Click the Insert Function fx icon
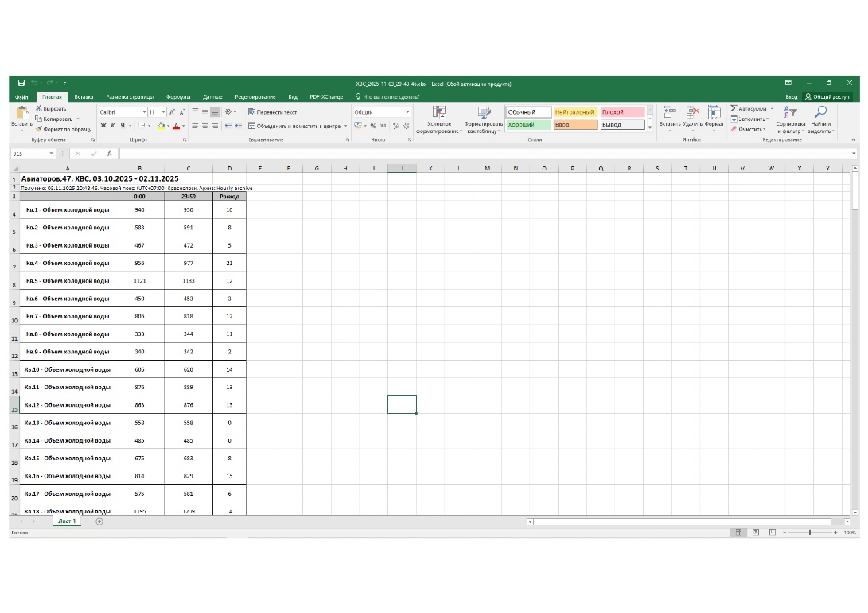Viewport: 868px width, 613px height. (109, 154)
